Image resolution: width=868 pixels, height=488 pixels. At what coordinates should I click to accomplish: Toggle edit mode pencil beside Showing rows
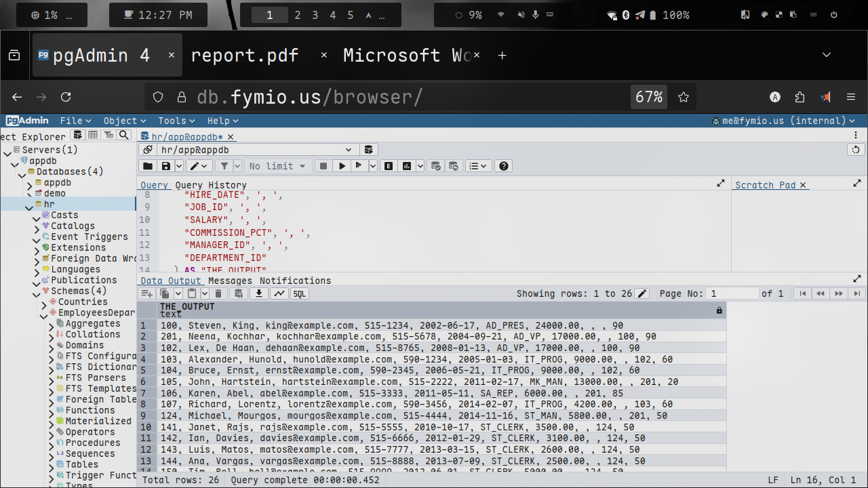coord(642,293)
